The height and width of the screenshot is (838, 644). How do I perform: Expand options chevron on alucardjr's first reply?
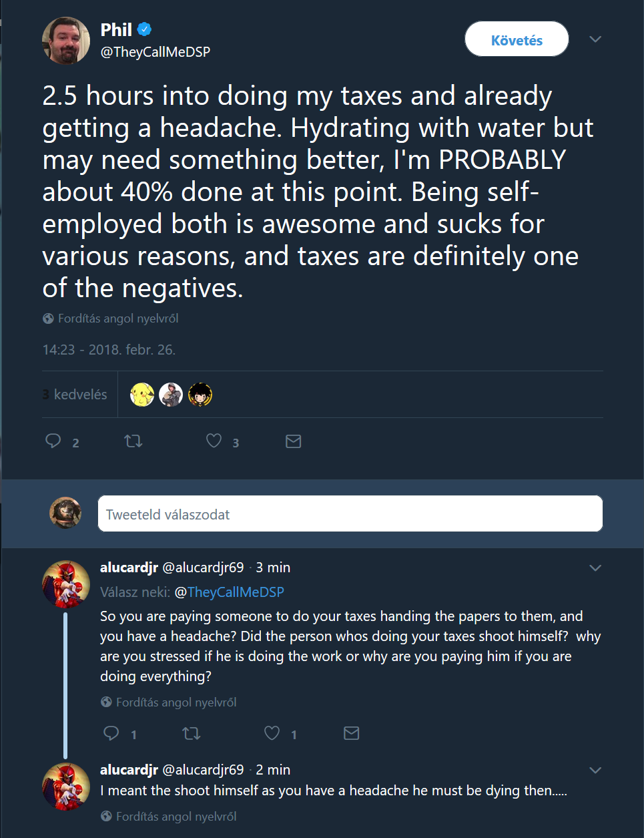click(596, 568)
